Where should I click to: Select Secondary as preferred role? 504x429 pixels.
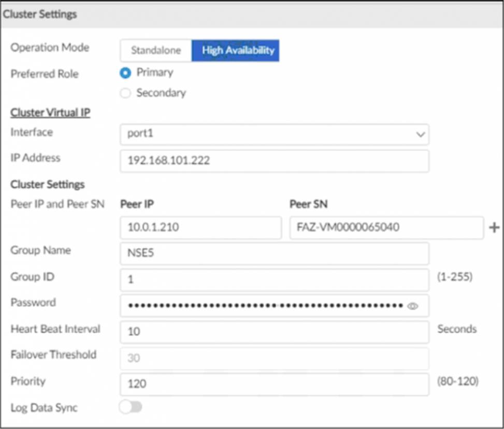125,93
